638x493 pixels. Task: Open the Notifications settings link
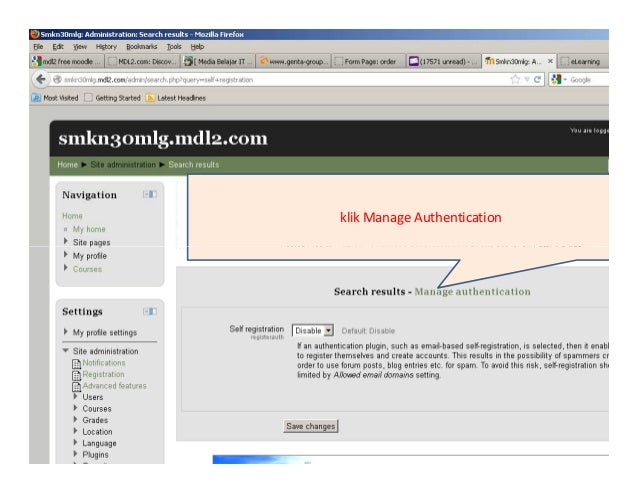point(104,362)
